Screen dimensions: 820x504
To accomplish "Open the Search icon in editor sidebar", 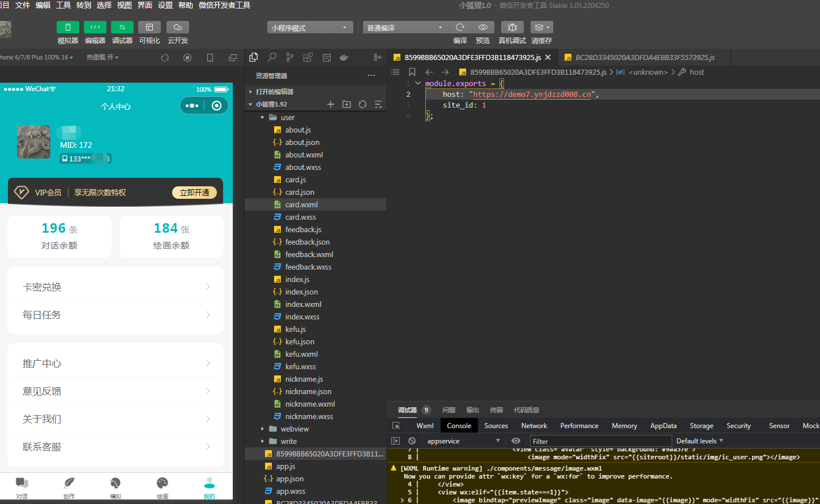I will pyautogui.click(x=272, y=57).
